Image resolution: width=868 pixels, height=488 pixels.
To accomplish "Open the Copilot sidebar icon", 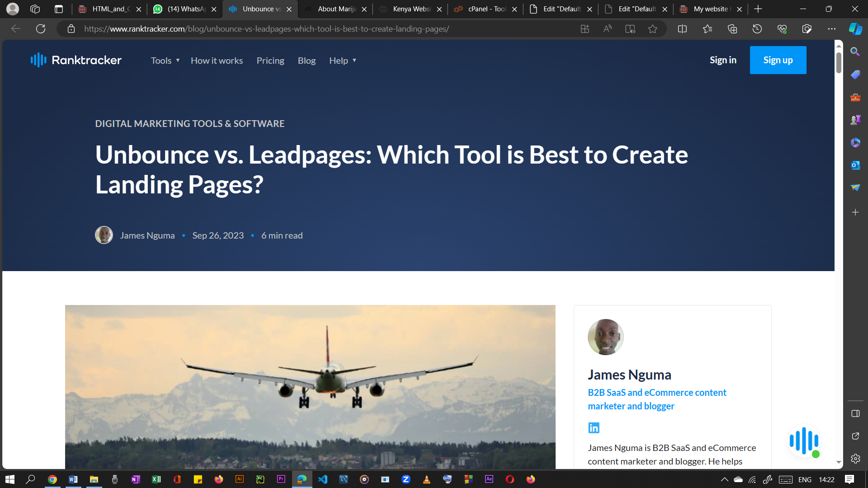I will tap(855, 29).
